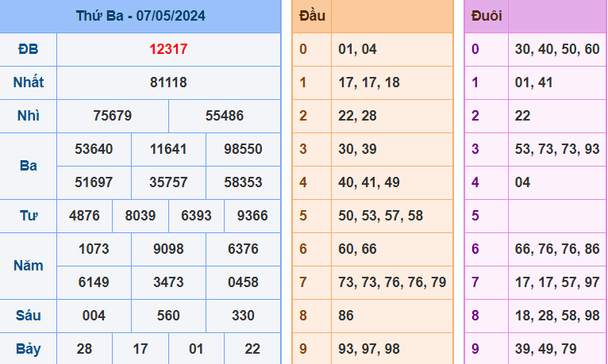Click number 22 in the Bảy row

click(252, 349)
